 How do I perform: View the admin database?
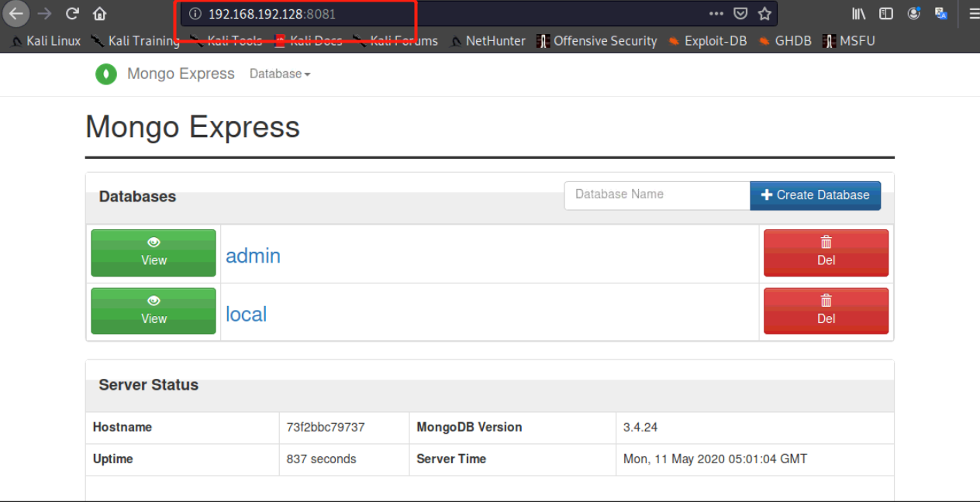(x=154, y=253)
